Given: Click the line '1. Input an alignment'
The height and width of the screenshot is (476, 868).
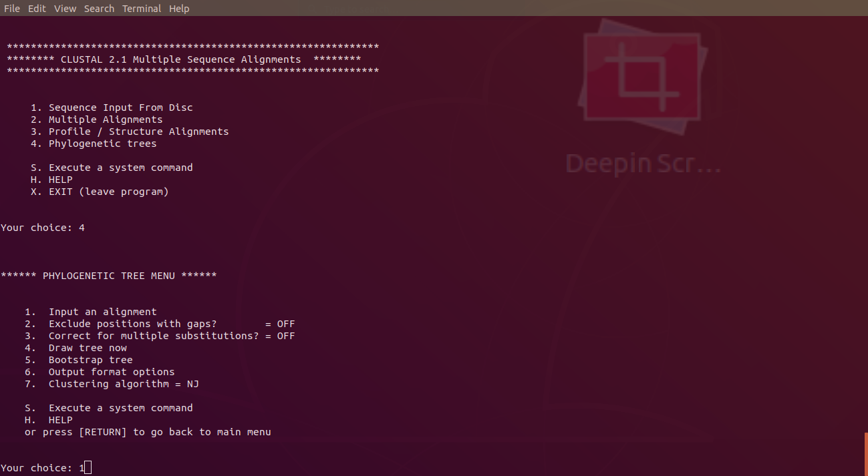Looking at the screenshot, I should (x=91, y=312).
